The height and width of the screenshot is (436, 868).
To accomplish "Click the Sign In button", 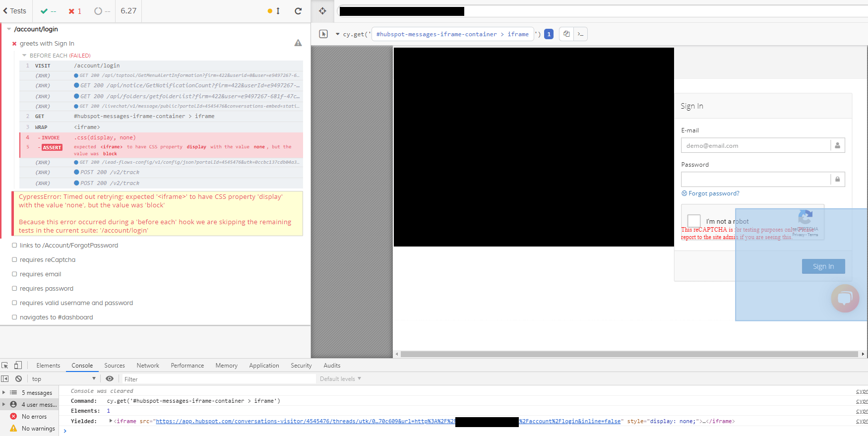I will coord(823,266).
